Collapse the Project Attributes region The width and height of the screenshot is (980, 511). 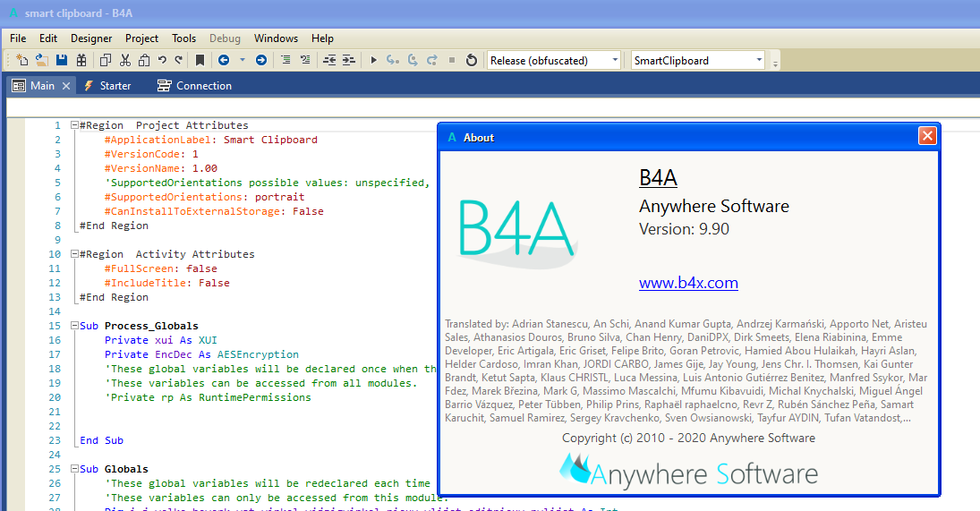click(74, 125)
